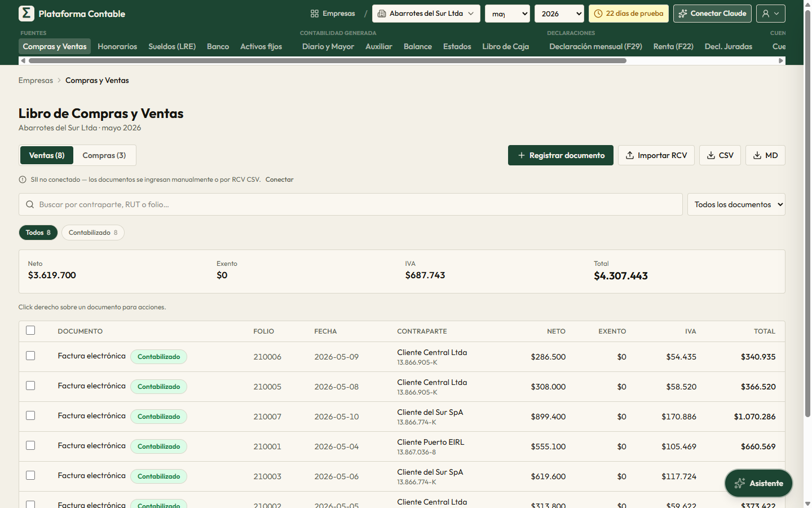Image resolution: width=812 pixels, height=508 pixels.
Task: Click the download icon on MD button
Action: pos(757,155)
